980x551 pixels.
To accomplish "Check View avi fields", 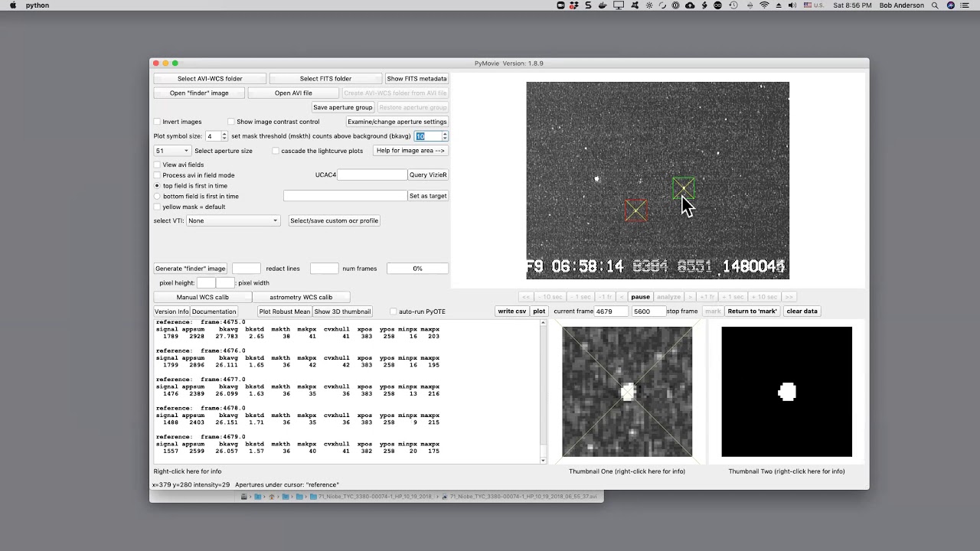I will pyautogui.click(x=157, y=165).
